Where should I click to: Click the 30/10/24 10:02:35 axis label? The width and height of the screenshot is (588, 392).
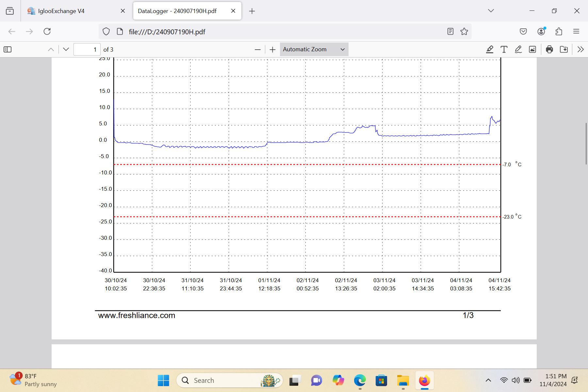tap(116, 285)
